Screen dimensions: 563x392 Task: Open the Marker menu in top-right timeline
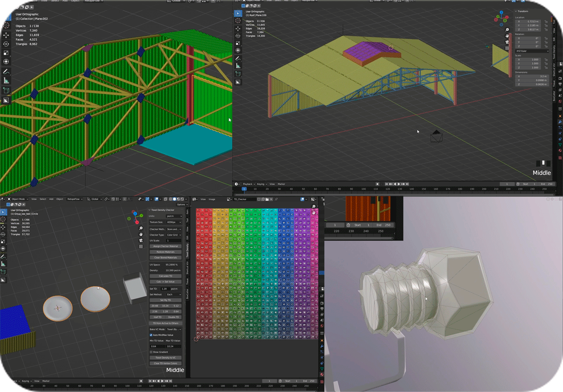pyautogui.click(x=281, y=184)
